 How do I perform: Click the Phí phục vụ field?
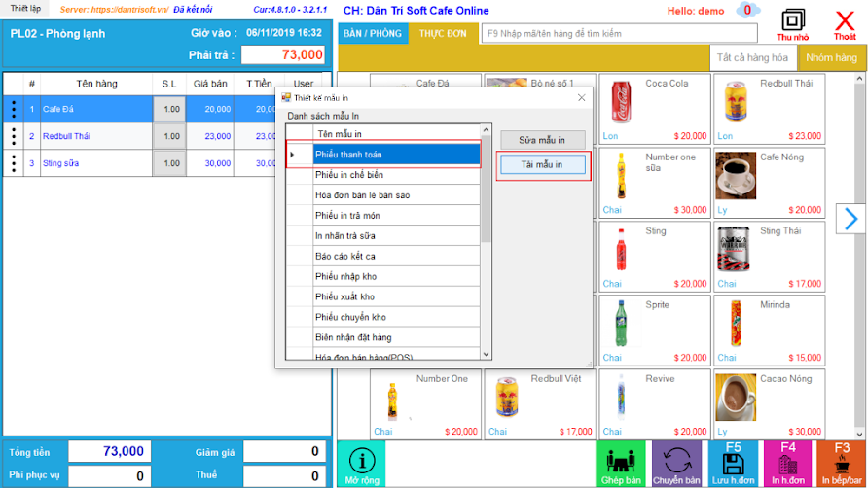tap(109, 475)
